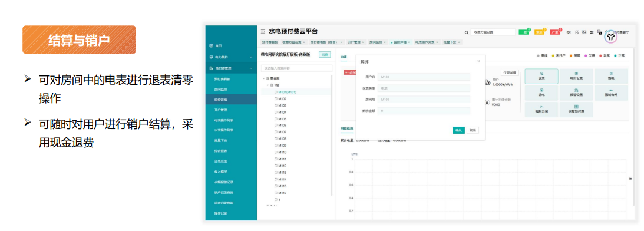
Task: Expand the 电力集抄 sidebar menu
Action: (231, 57)
